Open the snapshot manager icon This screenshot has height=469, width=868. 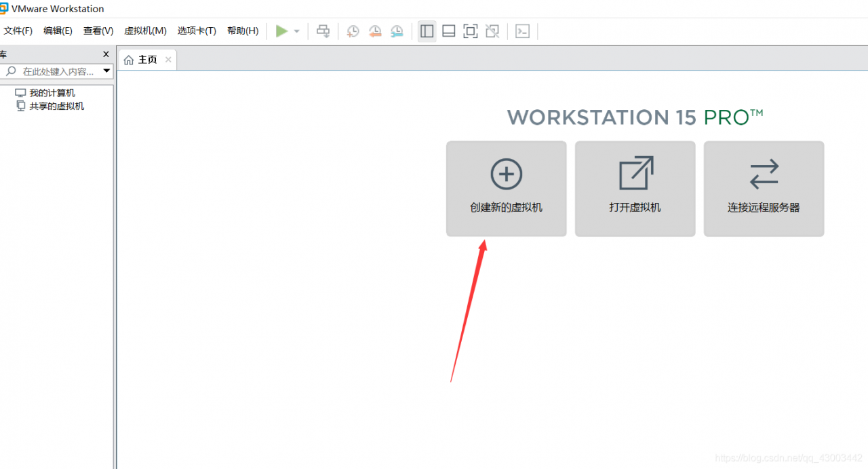[397, 31]
